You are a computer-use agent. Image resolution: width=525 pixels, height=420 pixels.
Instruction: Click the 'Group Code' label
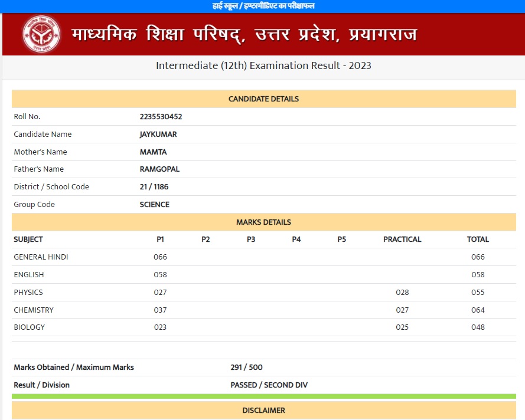tap(34, 204)
